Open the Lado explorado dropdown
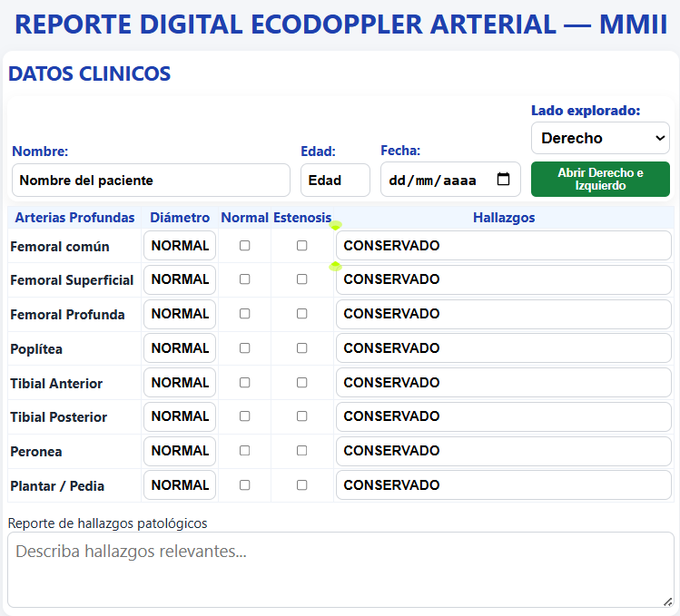This screenshot has height=616, width=680. [x=600, y=139]
